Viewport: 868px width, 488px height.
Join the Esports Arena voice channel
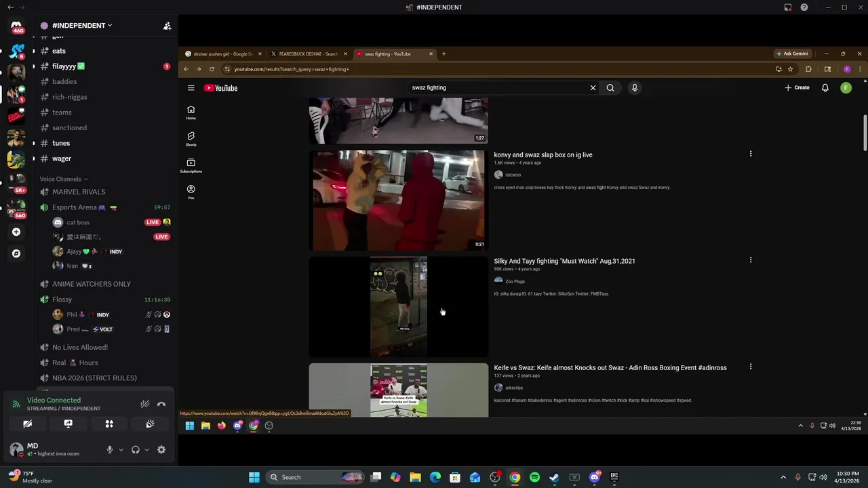(x=75, y=207)
